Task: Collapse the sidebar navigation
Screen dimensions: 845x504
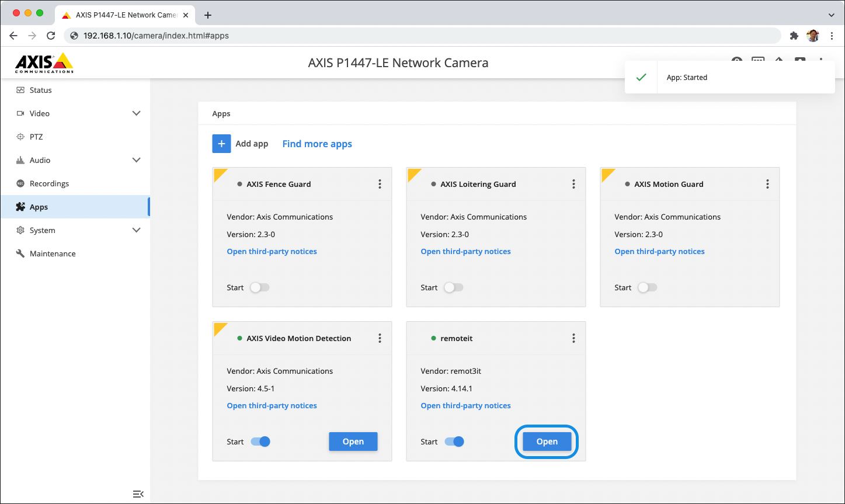Action: pyautogui.click(x=138, y=494)
